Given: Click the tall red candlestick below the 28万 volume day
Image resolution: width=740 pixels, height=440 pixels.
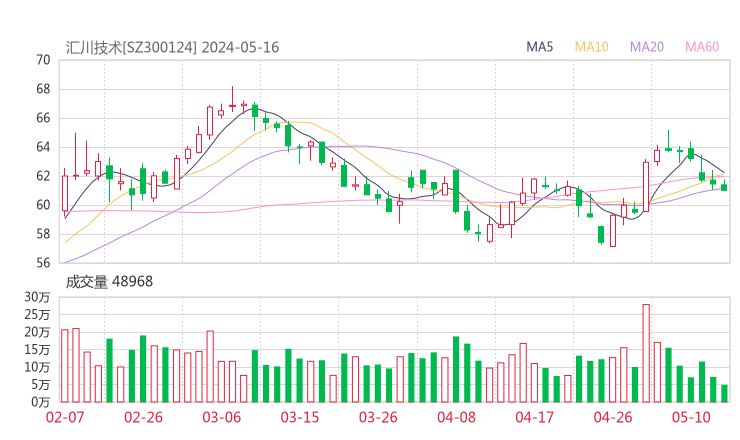Looking at the screenshot, I should (x=646, y=186).
